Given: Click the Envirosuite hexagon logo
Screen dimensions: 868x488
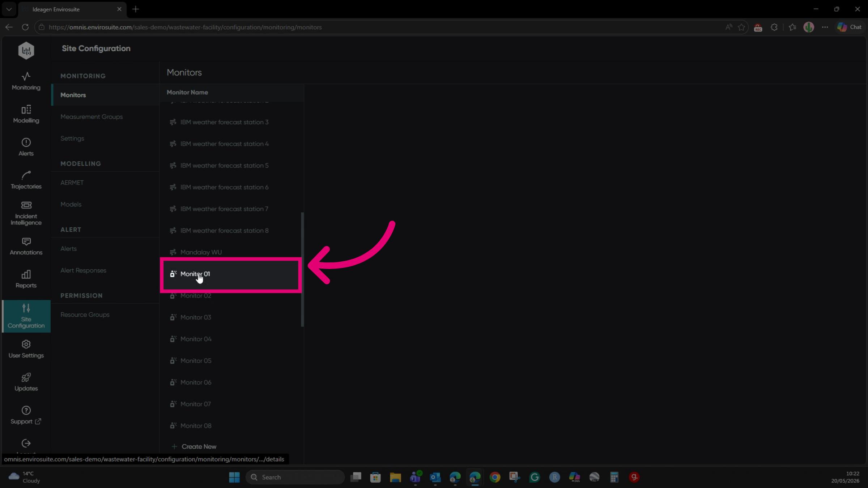Looking at the screenshot, I should [26, 50].
